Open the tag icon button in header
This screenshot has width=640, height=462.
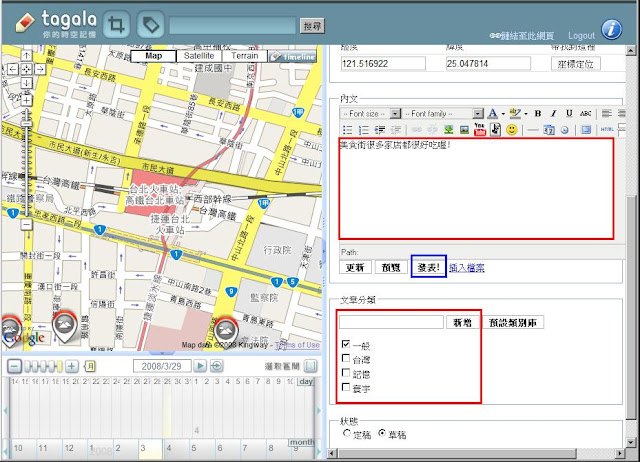pos(151,24)
